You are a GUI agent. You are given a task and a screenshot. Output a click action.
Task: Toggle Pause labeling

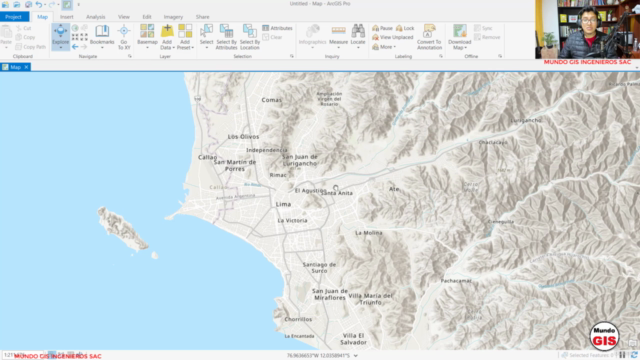point(382,28)
